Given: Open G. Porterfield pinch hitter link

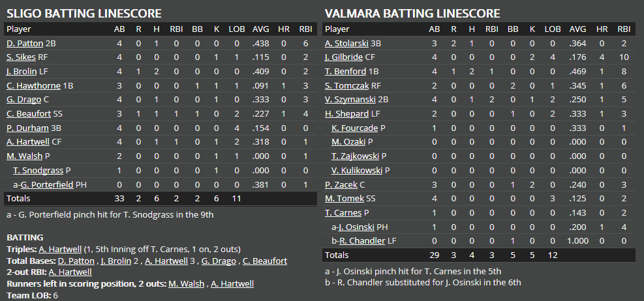Looking at the screenshot, I should [x=47, y=184].
